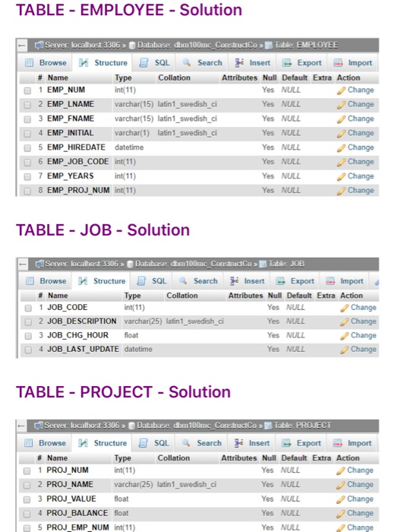Click pencil Change icon for EMP_PROJ_NUM

341,191
